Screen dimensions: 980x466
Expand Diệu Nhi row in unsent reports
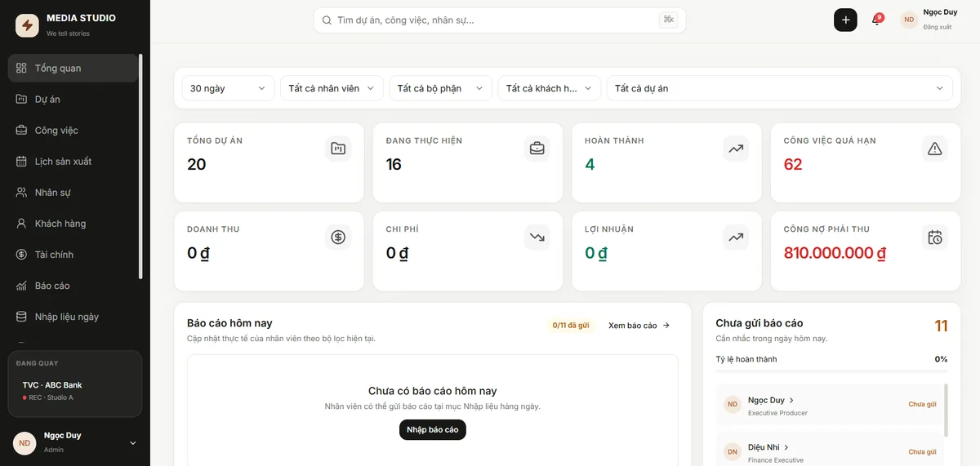pyautogui.click(x=831, y=450)
